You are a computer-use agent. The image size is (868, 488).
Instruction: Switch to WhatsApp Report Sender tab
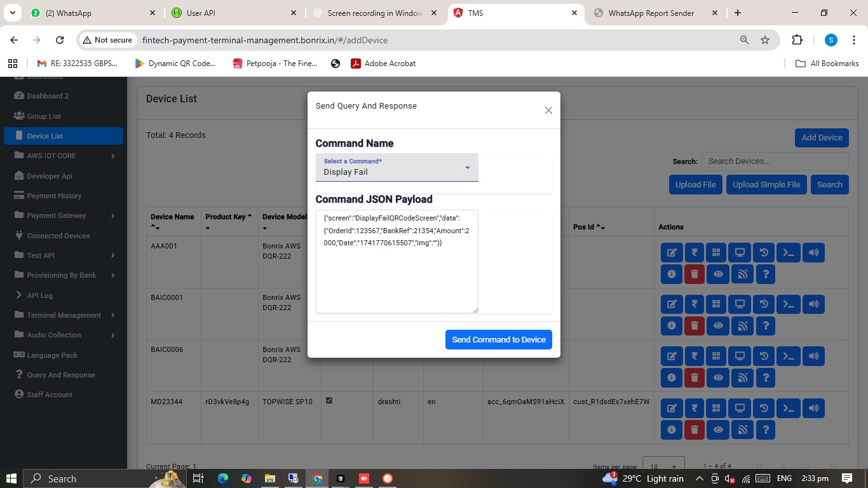651,13
